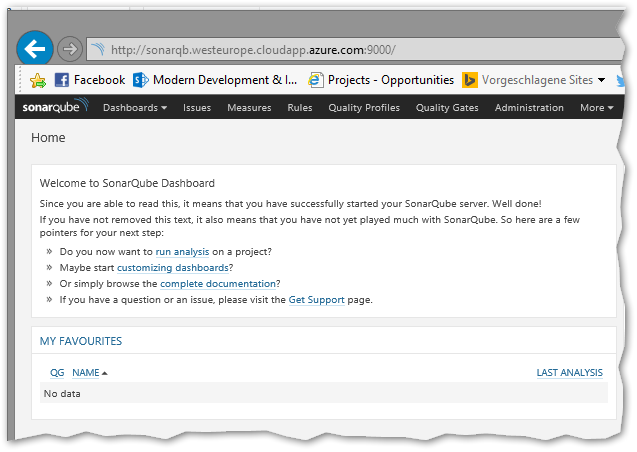Screen dimensions: 637x452
Task: Click the browser forward arrow button
Action: coord(69,48)
